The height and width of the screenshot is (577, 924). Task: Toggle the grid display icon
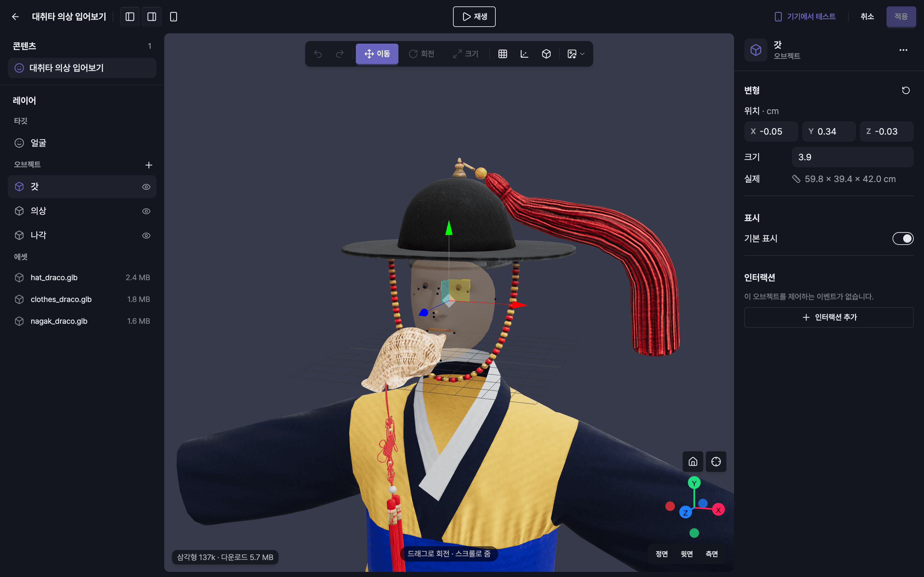click(502, 54)
